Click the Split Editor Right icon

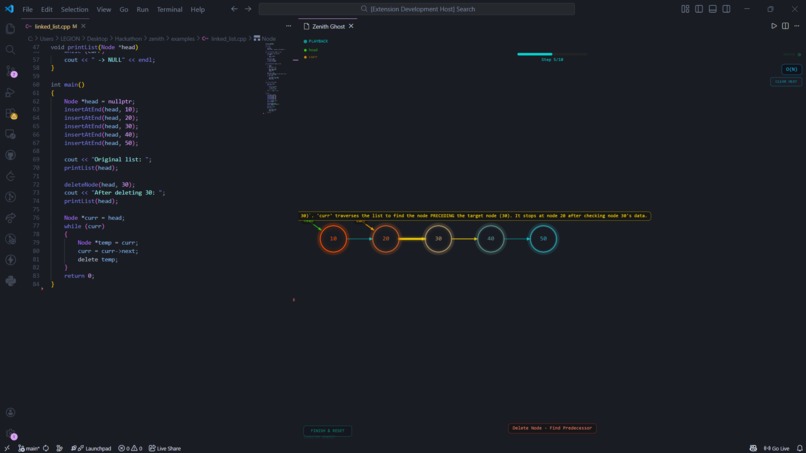785,26
